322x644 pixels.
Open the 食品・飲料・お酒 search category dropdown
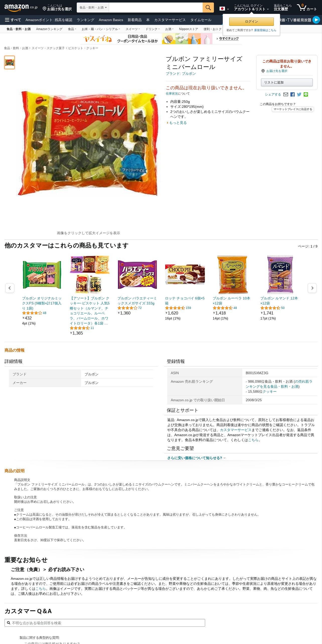(x=93, y=8)
